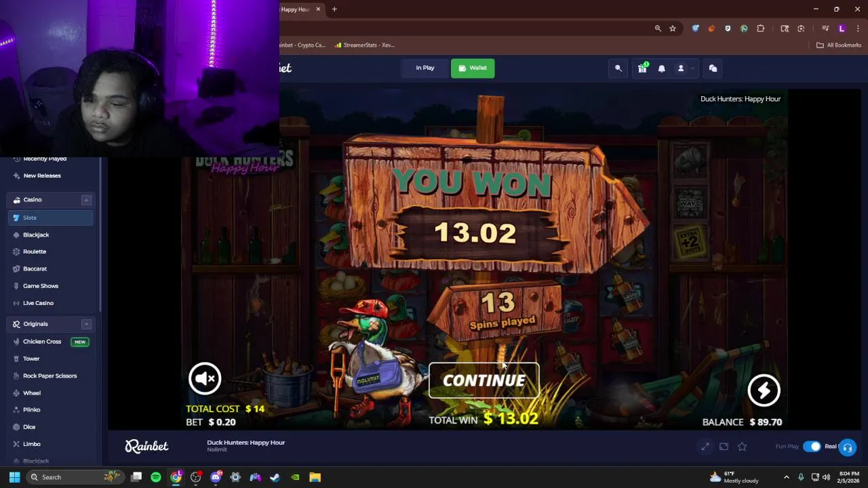Viewport: 868px width, 488px height.
Task: Open Rainbet Crypto Ca... bookmark
Action: coord(302,45)
